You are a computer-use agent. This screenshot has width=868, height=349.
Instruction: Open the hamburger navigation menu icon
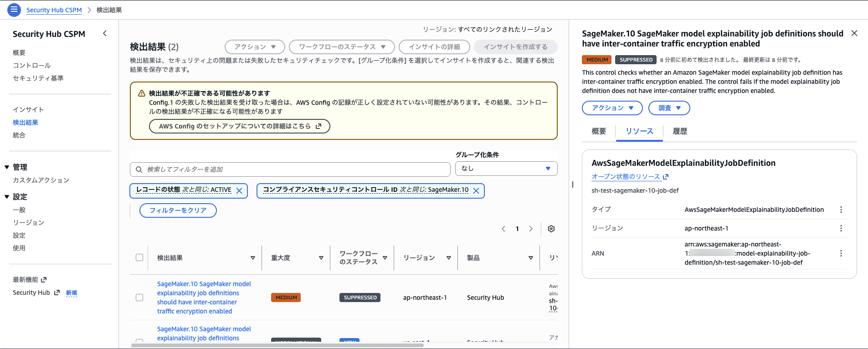[x=14, y=10]
